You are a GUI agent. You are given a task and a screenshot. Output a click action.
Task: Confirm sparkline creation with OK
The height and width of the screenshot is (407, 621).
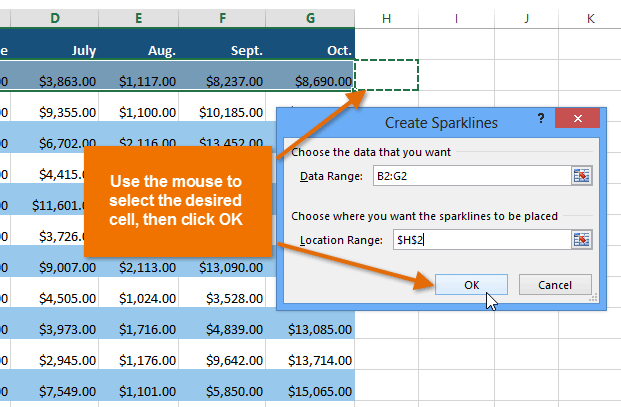tap(471, 285)
